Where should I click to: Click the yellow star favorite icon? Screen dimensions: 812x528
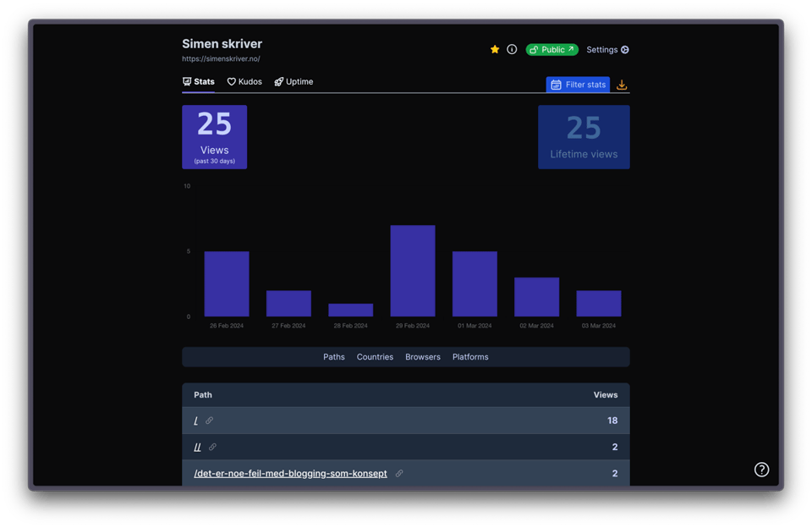point(495,50)
